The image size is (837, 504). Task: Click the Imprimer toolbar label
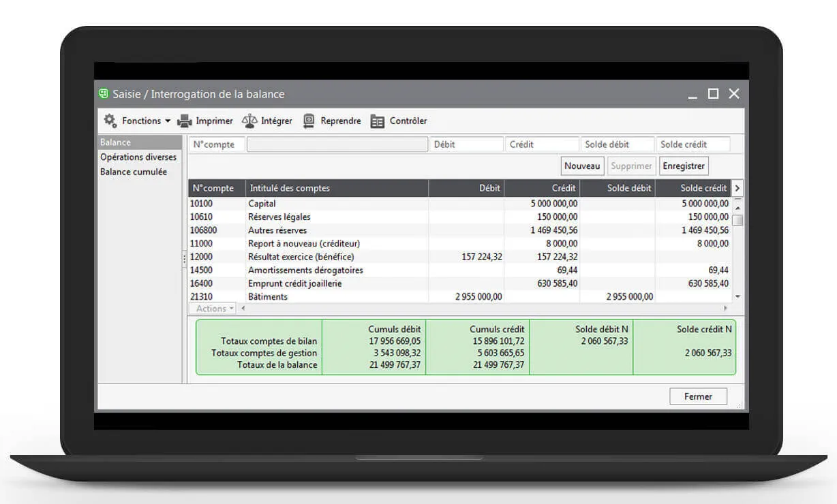click(214, 121)
